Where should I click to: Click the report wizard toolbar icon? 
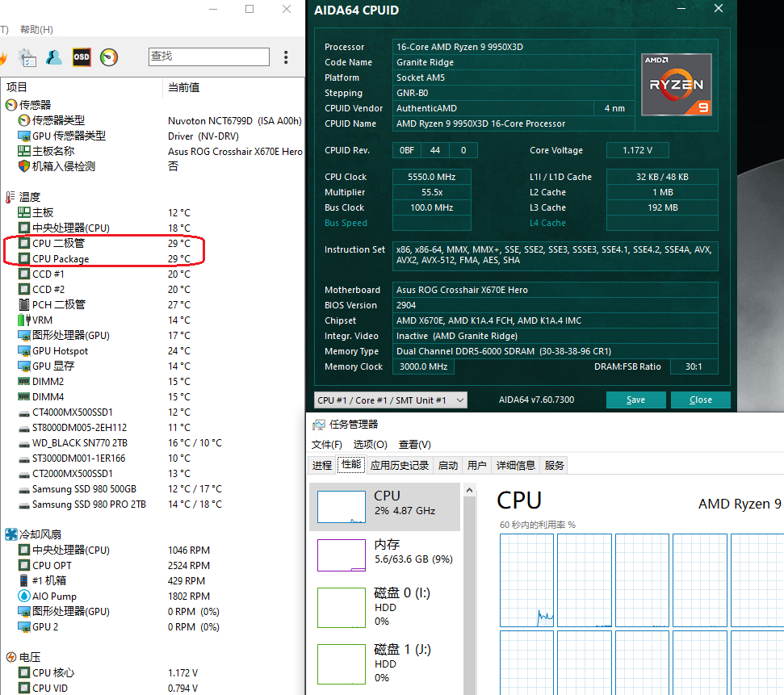pyautogui.click(x=27, y=57)
